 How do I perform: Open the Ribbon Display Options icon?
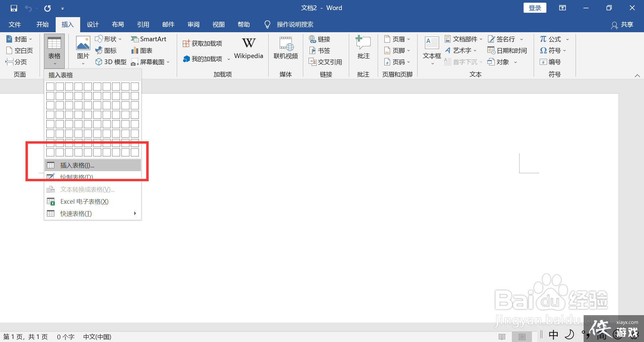click(562, 8)
